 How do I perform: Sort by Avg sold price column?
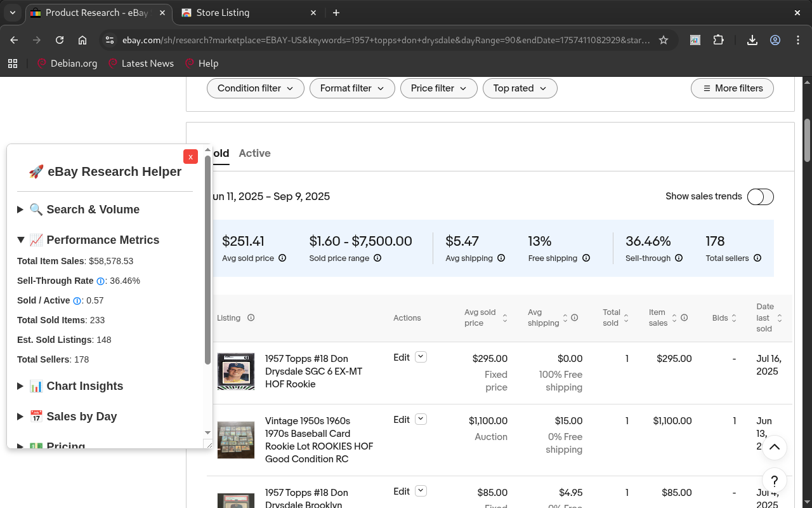pos(505,318)
